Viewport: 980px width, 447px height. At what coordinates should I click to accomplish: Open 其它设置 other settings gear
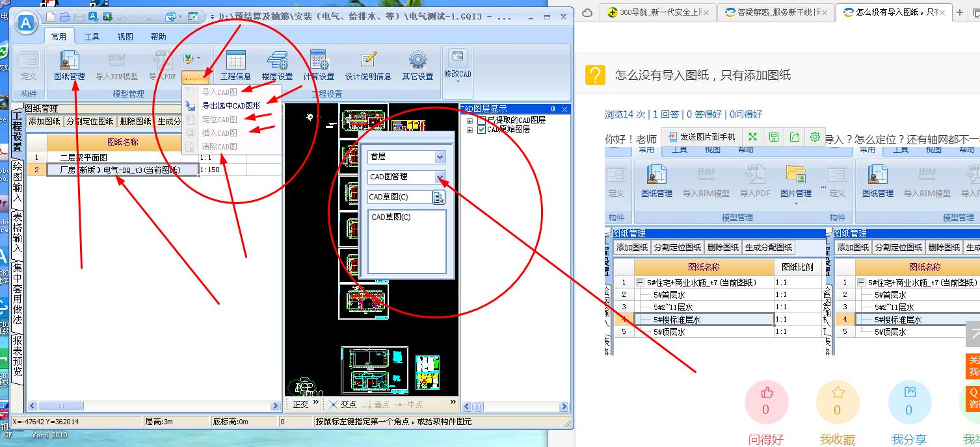(417, 66)
